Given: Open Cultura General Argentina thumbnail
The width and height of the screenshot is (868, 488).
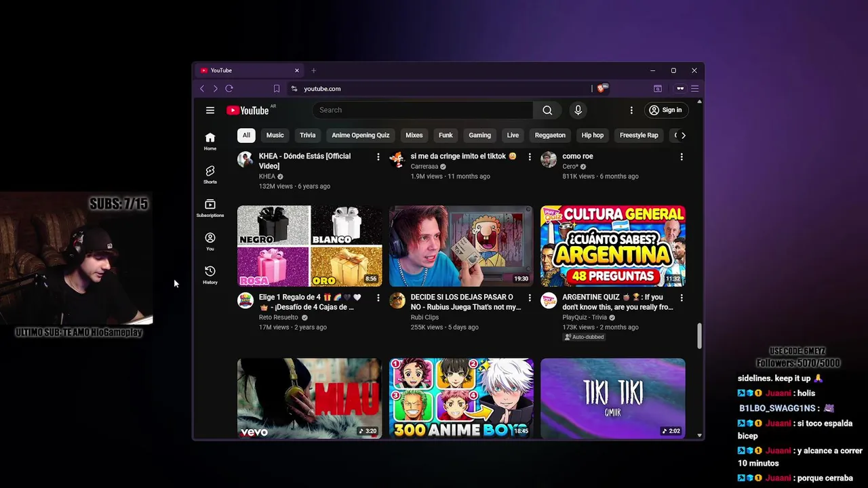Looking at the screenshot, I should click(613, 246).
